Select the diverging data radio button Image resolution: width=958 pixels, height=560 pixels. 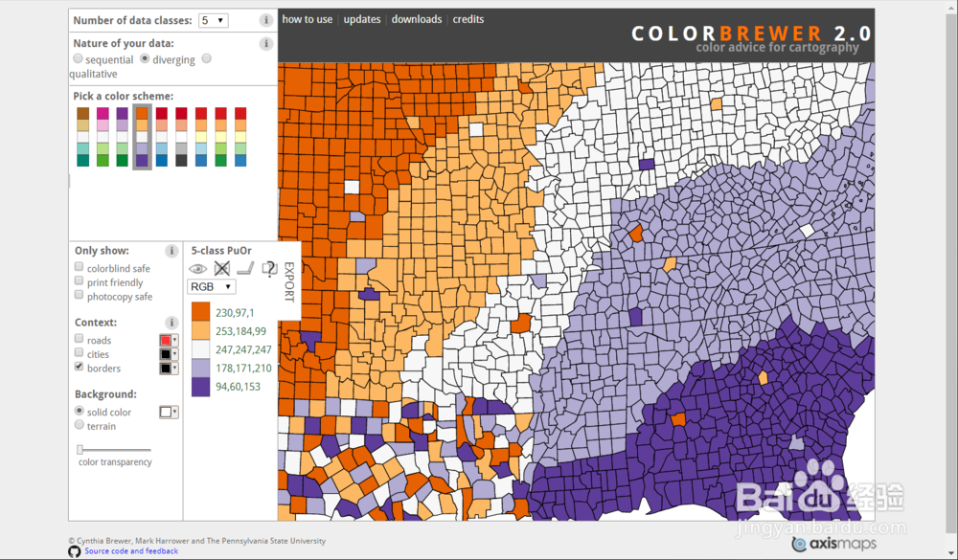[145, 58]
